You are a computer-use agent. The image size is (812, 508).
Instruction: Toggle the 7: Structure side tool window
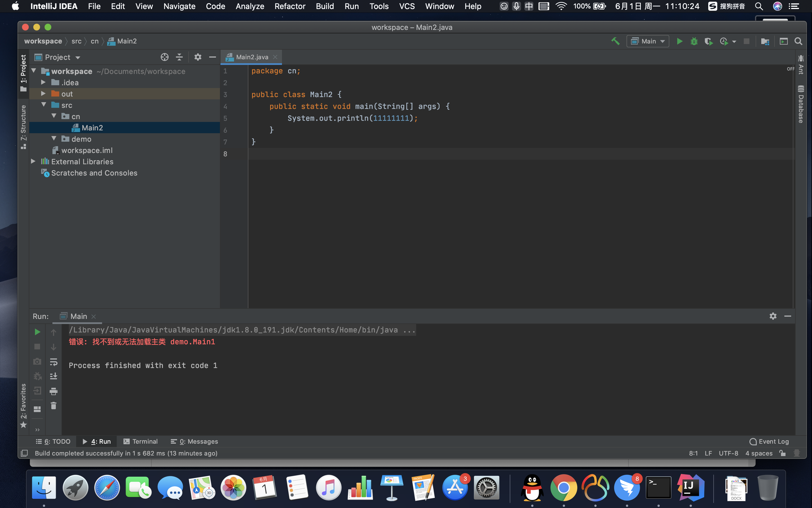click(23, 127)
